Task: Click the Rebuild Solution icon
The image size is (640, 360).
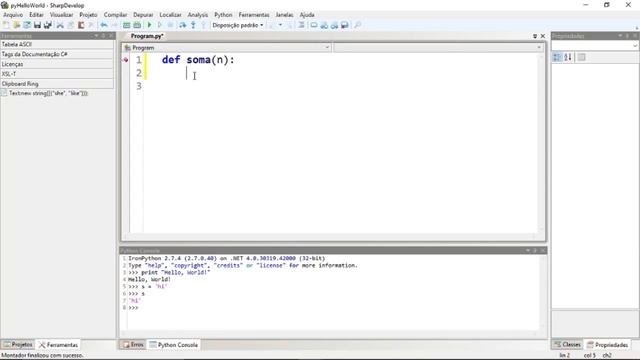Action: click(x=137, y=25)
